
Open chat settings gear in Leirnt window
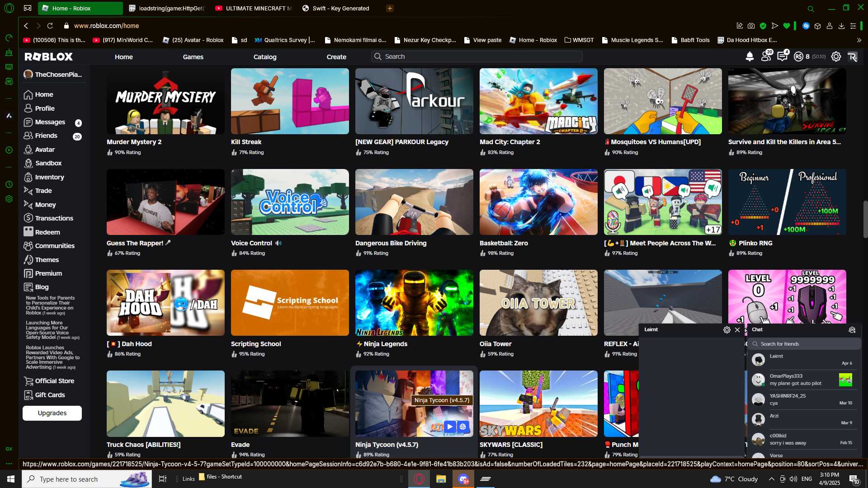(x=727, y=330)
